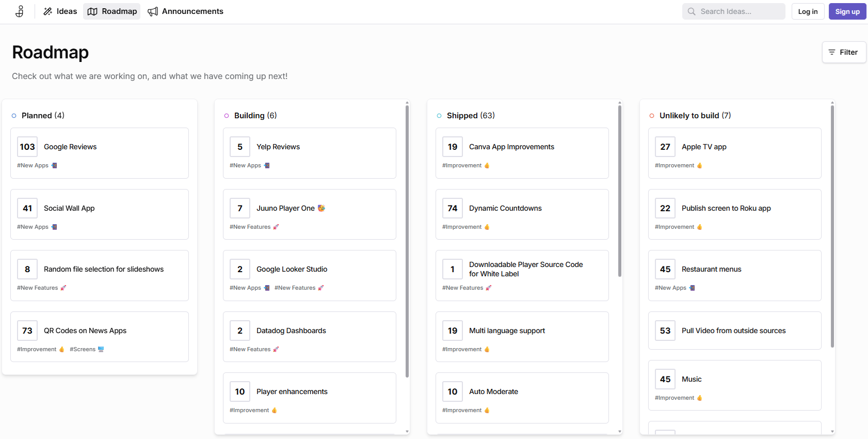Open the Music idea
The image size is (868, 439).
(x=692, y=379)
